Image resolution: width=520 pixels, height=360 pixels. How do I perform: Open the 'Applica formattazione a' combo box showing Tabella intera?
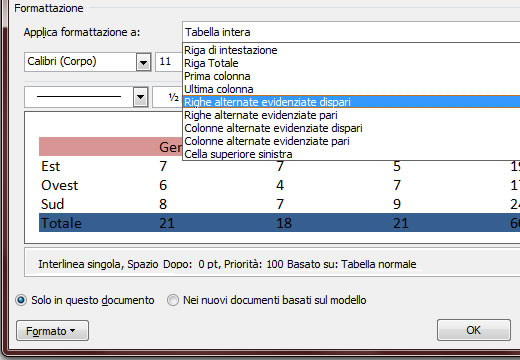click(351, 32)
